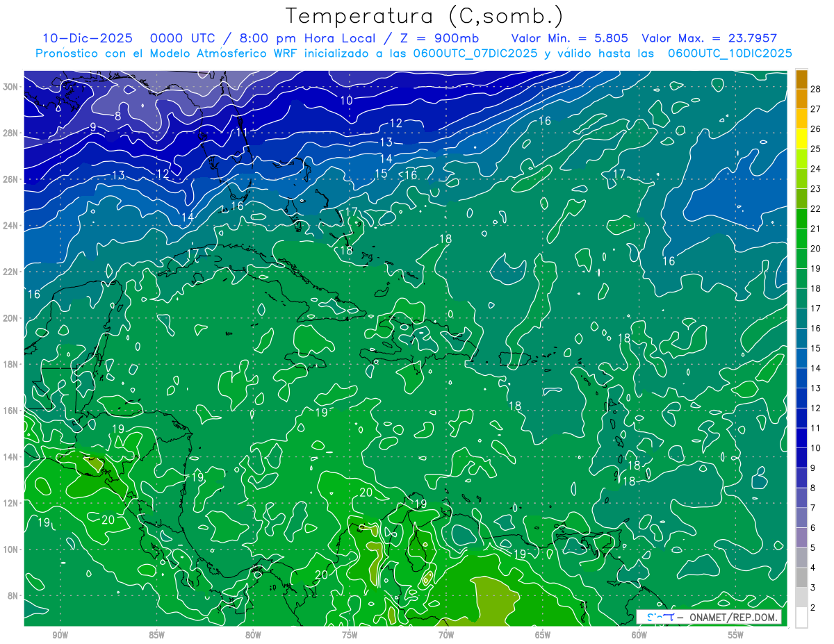Click the '11' contour label on the map
This screenshot has width=834, height=644.
coord(242,132)
